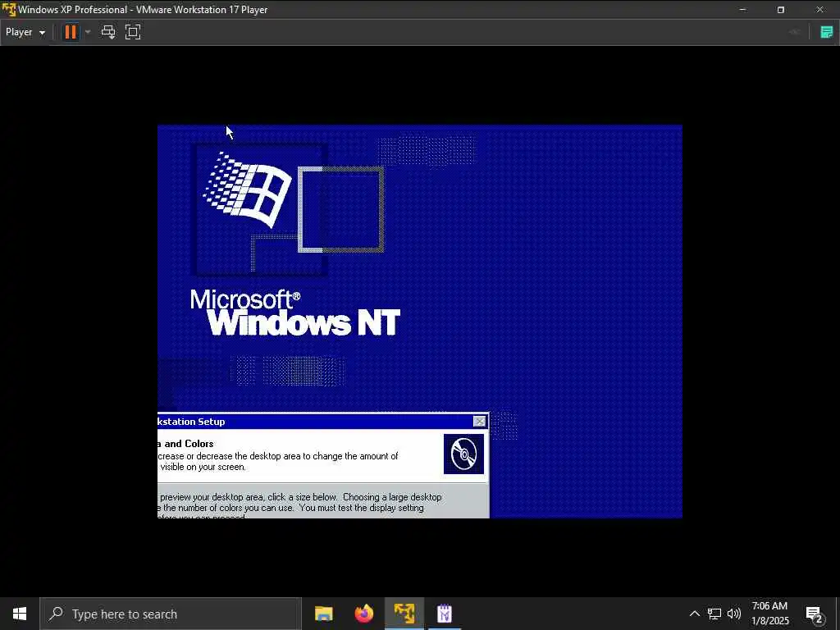Open the notepad app on taskbar

(445, 614)
